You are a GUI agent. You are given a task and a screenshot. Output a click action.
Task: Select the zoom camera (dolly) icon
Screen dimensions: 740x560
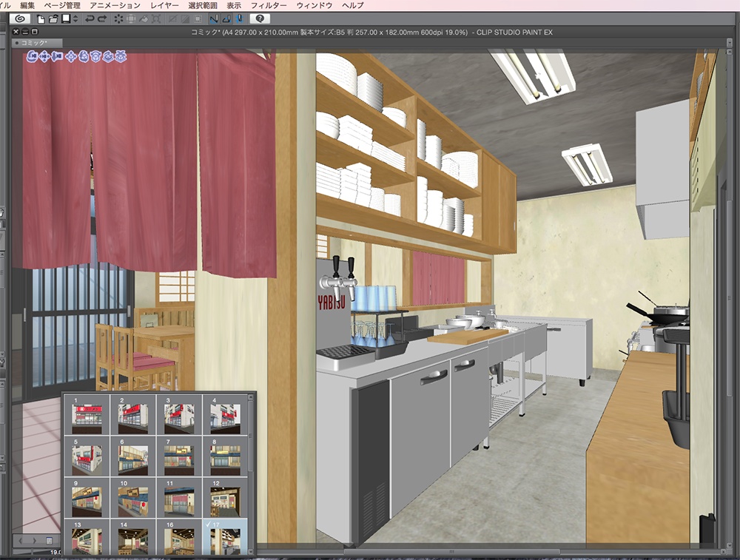pyautogui.click(x=56, y=56)
